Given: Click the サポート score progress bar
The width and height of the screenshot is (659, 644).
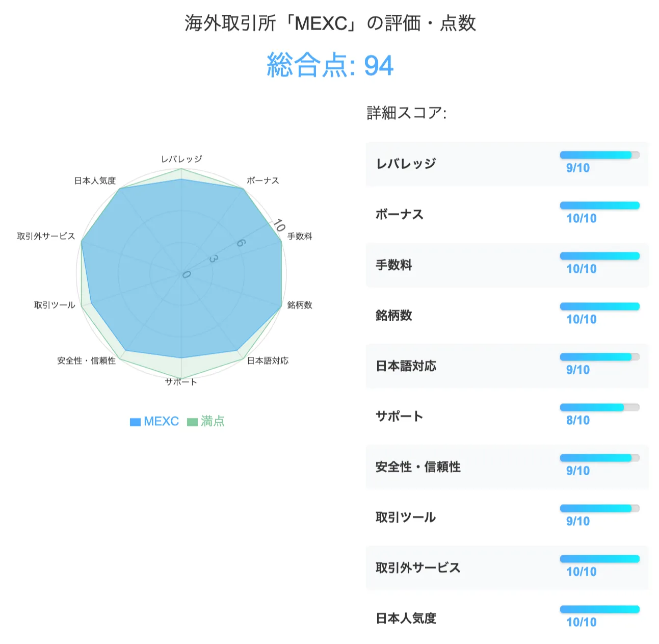Looking at the screenshot, I should tap(599, 407).
